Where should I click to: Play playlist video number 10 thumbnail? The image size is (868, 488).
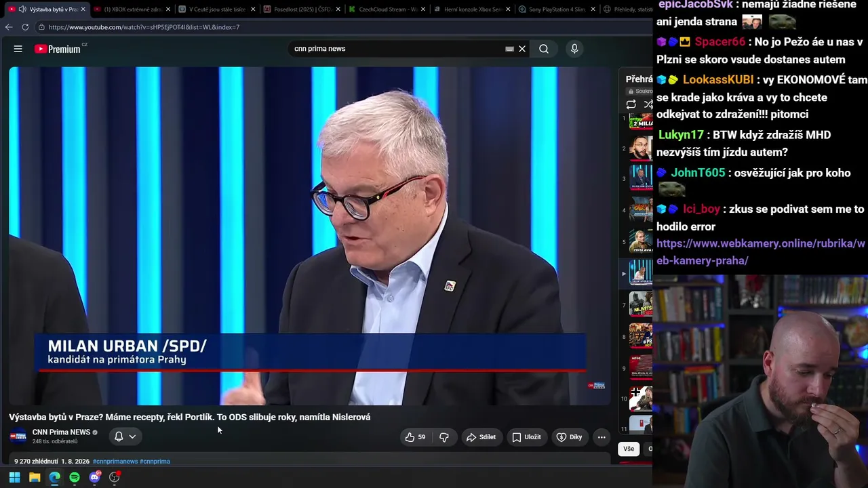(641, 399)
